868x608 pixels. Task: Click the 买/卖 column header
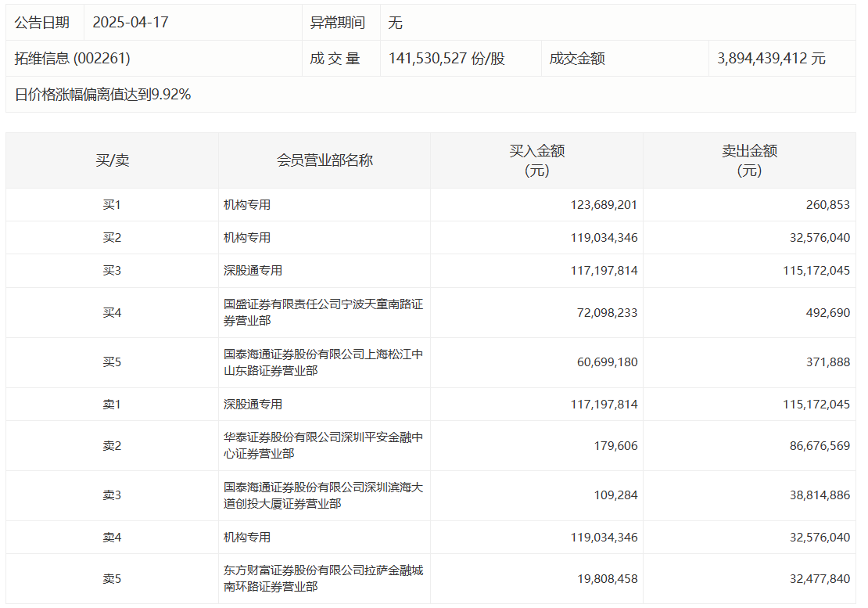pos(113,160)
